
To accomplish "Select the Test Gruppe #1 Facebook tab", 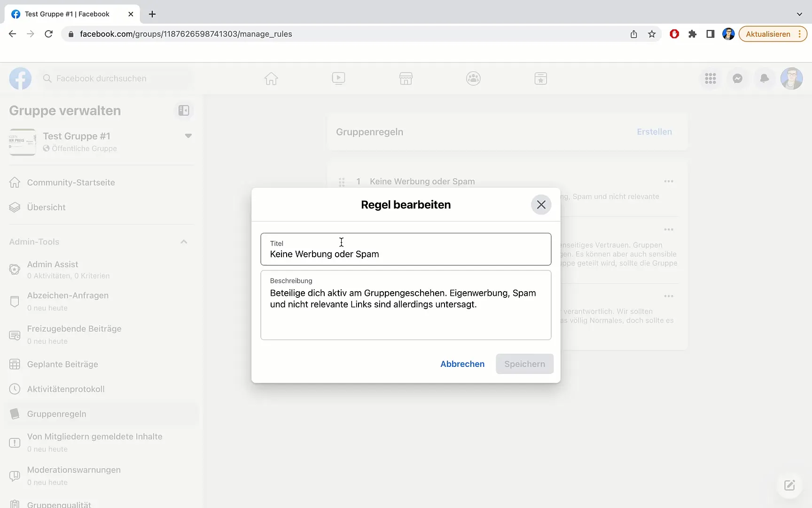I will pyautogui.click(x=72, y=14).
